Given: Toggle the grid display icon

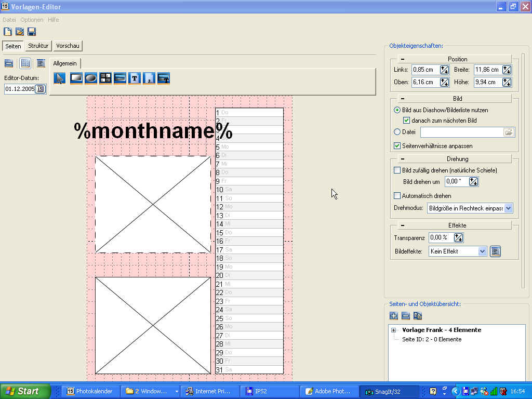Looking at the screenshot, I should click(x=25, y=63).
